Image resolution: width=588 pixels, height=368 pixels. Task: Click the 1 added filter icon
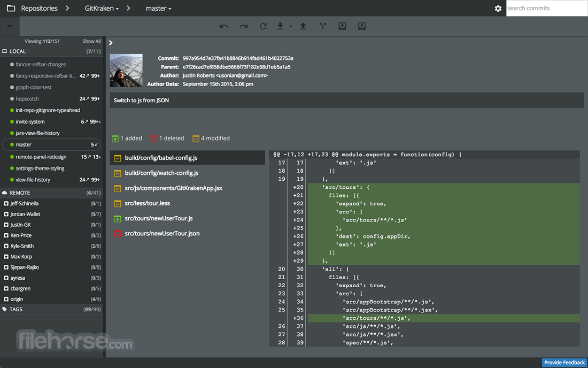click(x=115, y=139)
